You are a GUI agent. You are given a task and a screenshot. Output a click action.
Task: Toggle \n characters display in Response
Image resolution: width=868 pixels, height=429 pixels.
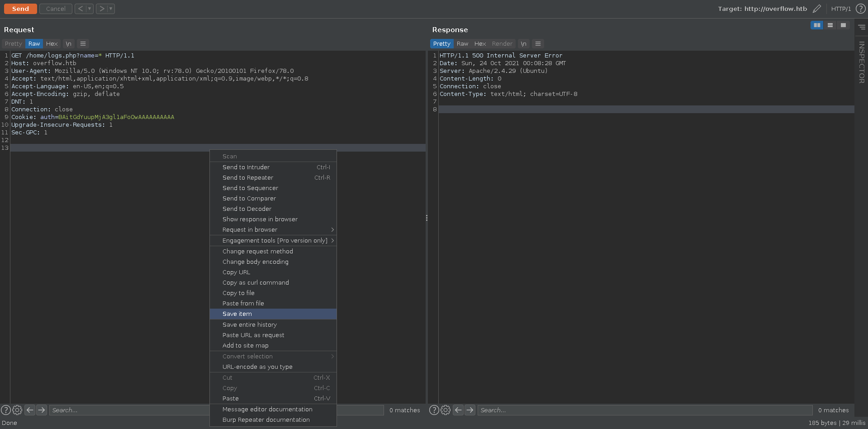(523, 44)
